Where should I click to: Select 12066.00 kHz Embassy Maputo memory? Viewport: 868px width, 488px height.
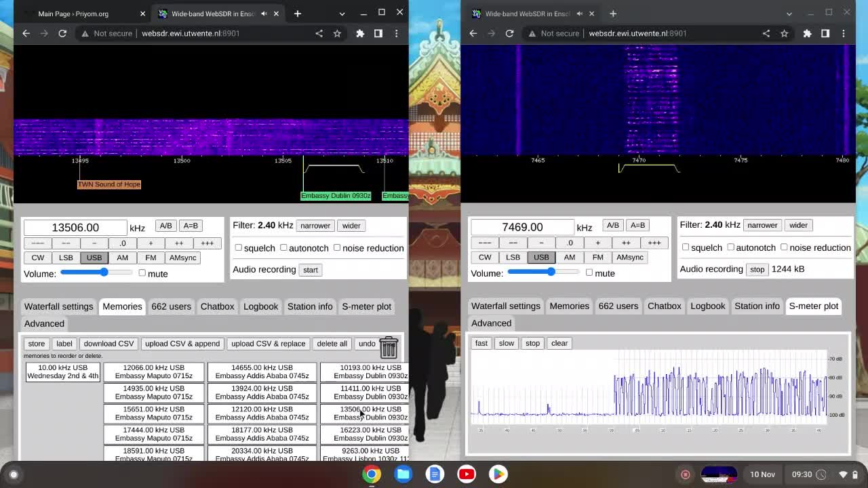(x=154, y=372)
